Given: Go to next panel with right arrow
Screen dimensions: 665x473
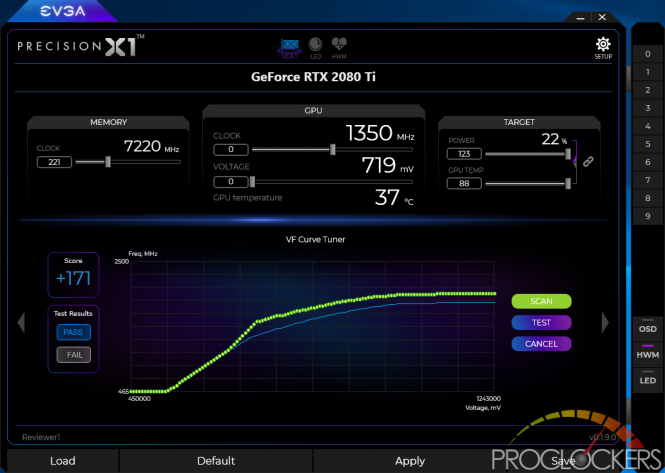Looking at the screenshot, I should (605, 323).
